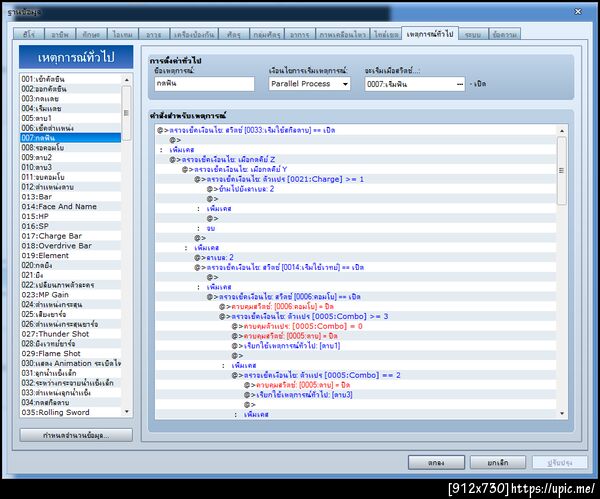Click the ยกเลิก (Cancel) button

[498, 462]
